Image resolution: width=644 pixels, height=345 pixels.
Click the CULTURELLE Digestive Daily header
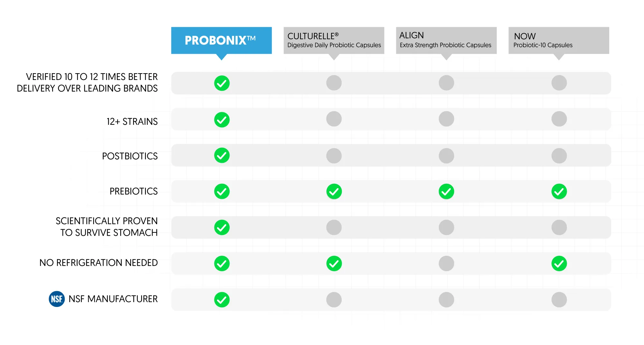pyautogui.click(x=334, y=40)
